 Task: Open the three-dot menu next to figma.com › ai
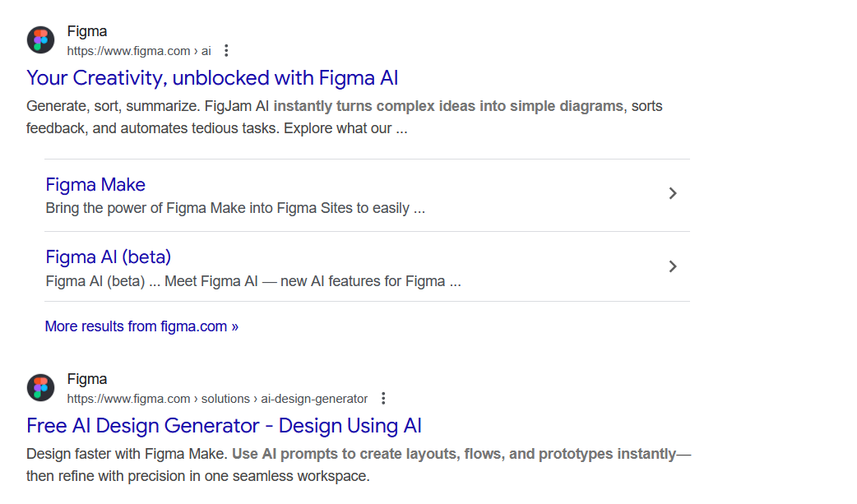[226, 51]
